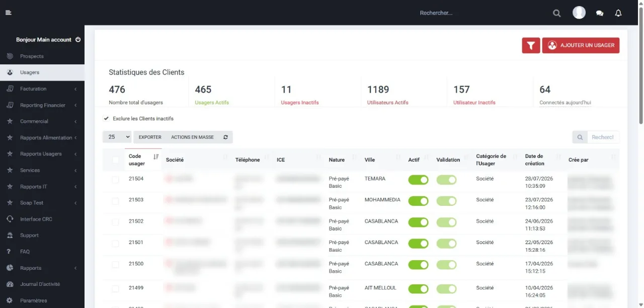Image resolution: width=644 pixels, height=308 pixels.
Task: Toggle Validation switch for usager 21502
Action: [446, 222]
